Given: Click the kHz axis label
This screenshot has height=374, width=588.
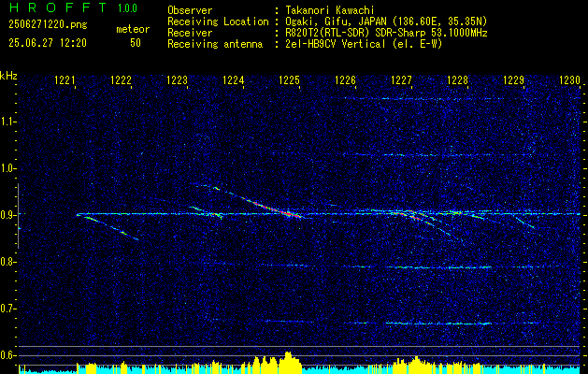Looking at the screenshot, I should pyautogui.click(x=8, y=76).
